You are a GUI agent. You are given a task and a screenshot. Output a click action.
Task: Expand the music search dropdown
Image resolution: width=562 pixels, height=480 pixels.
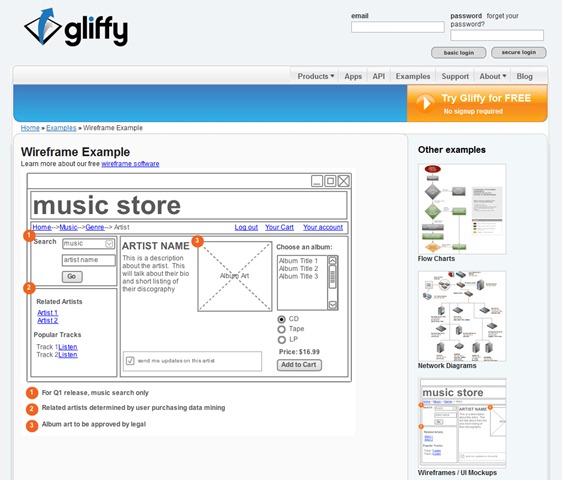coord(109,244)
